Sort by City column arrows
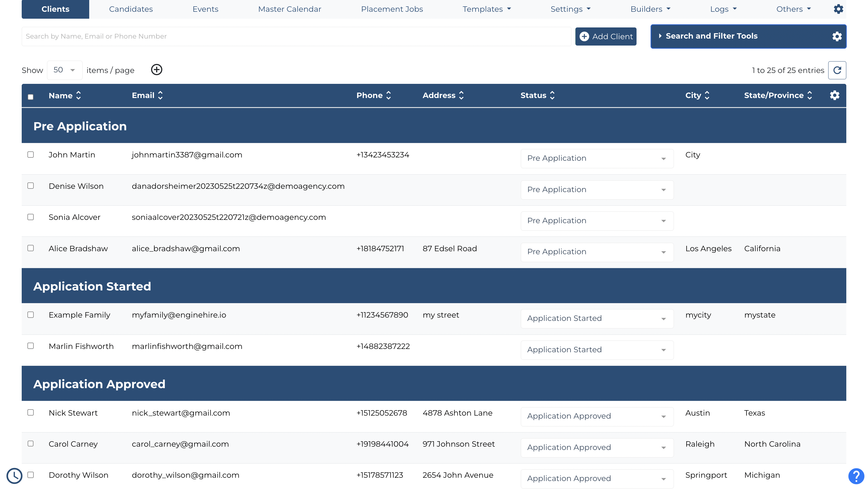Viewport: 868px width, 491px height. [707, 95]
